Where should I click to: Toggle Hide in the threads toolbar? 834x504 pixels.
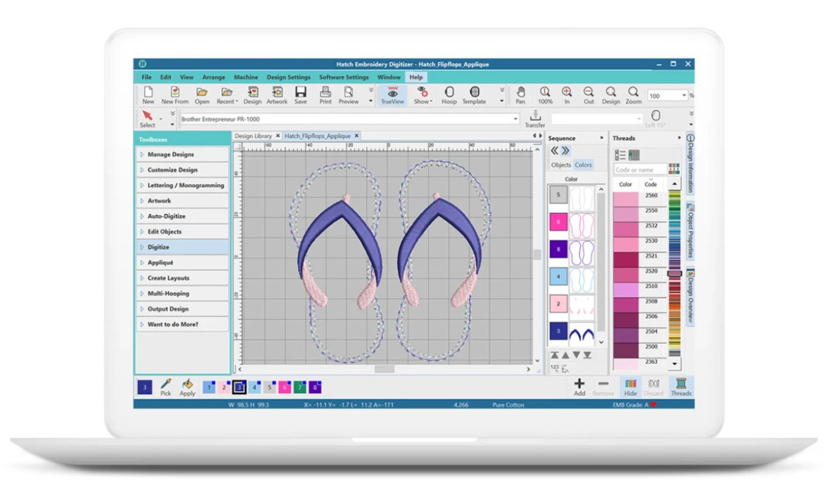point(630,387)
